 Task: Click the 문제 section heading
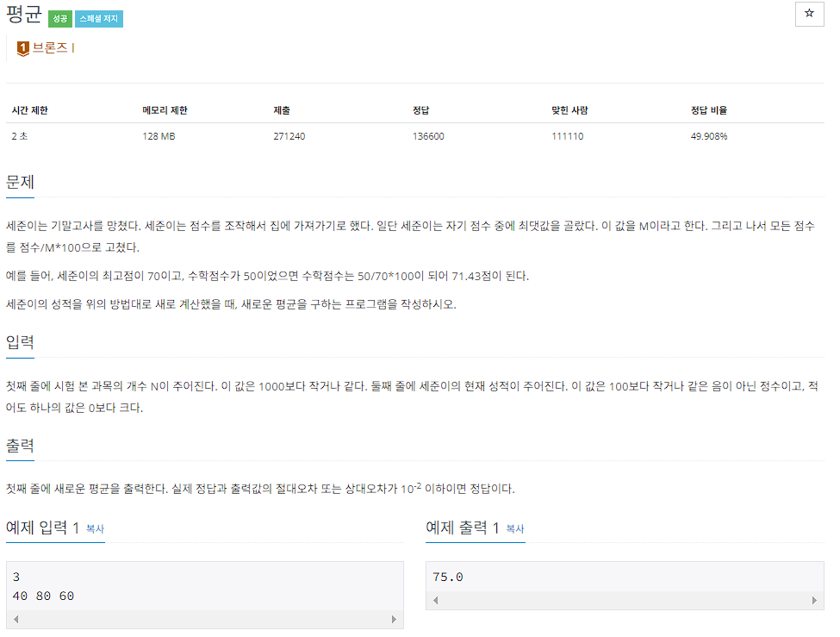click(x=21, y=182)
